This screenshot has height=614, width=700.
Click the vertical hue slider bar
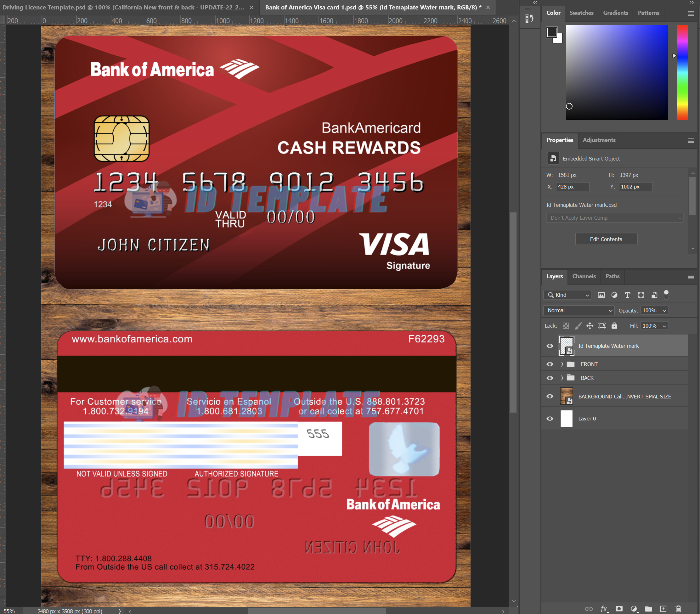(x=682, y=73)
